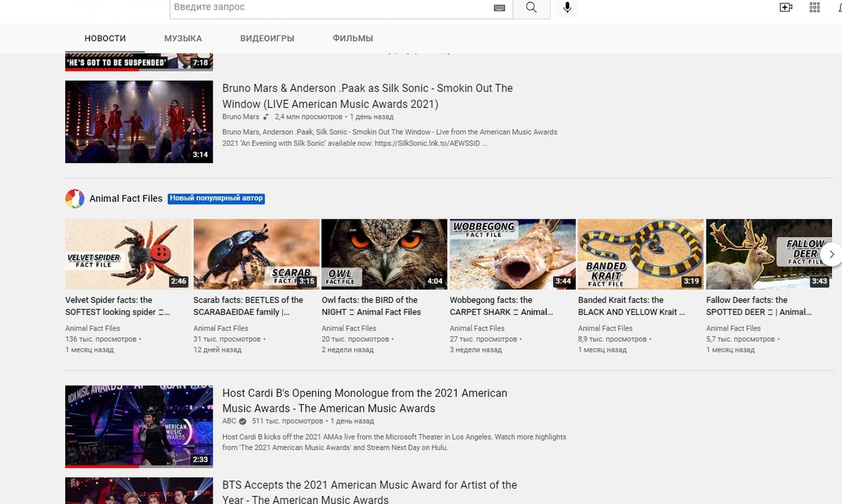Open Animal Fact Files channel avatar
The image size is (842, 504).
(x=74, y=198)
